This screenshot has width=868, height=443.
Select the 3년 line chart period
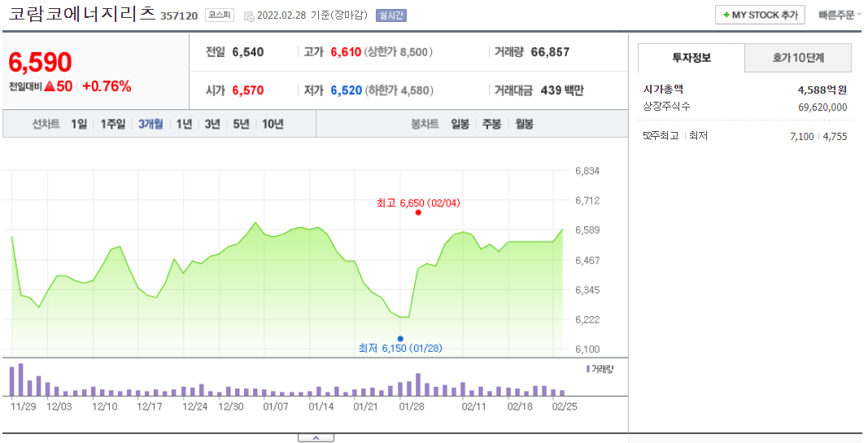pyautogui.click(x=212, y=124)
